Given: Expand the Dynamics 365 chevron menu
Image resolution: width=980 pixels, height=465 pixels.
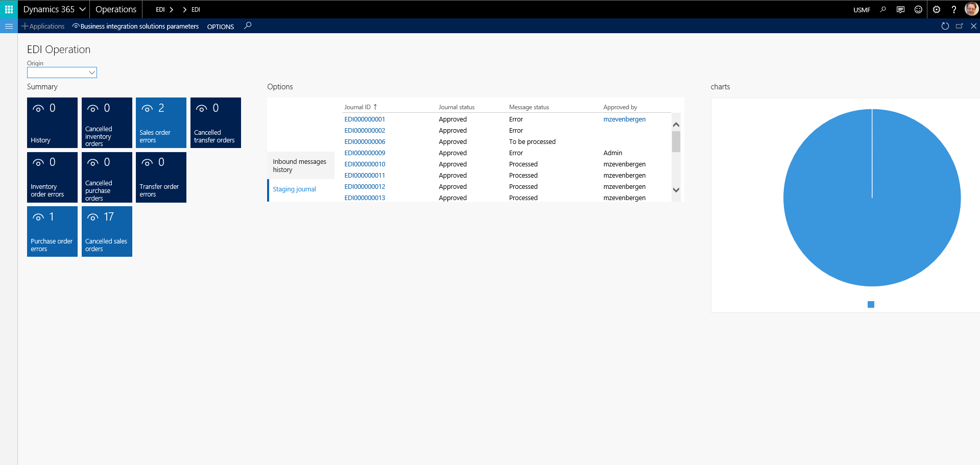Looking at the screenshot, I should (x=82, y=9).
